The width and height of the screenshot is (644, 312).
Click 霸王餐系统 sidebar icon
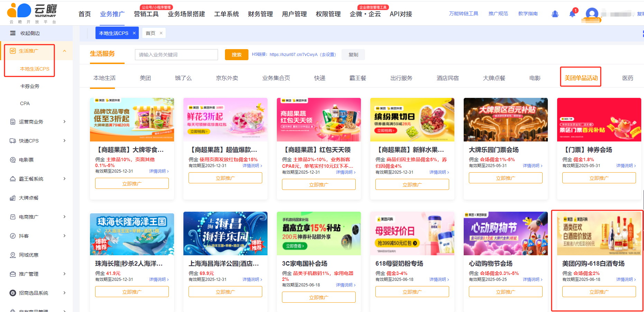coord(13,179)
